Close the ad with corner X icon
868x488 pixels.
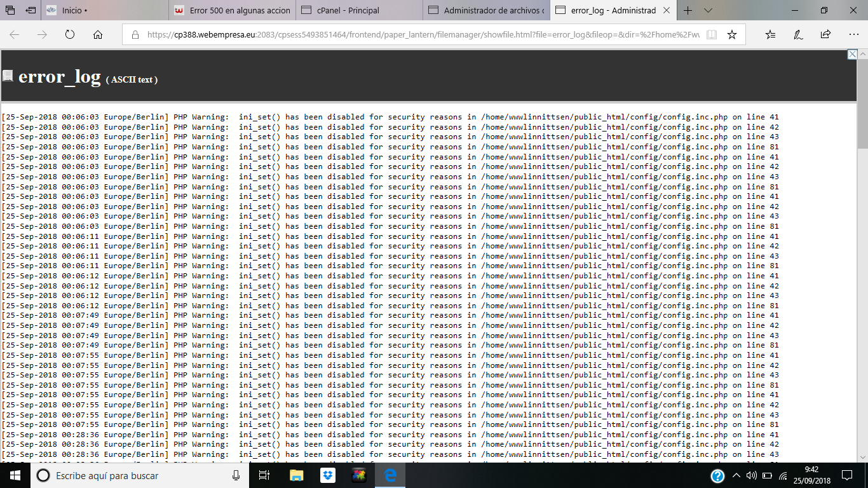point(853,55)
